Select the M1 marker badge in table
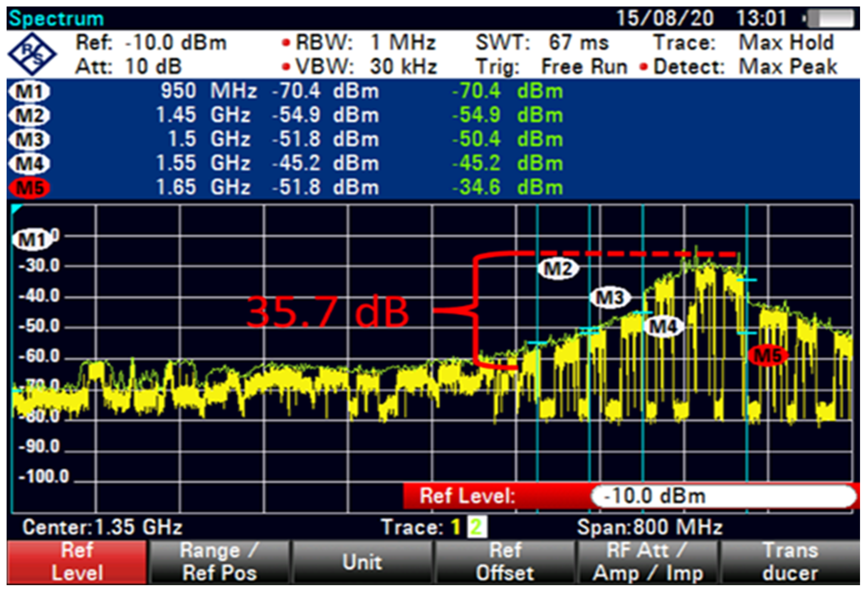The width and height of the screenshot is (868, 591). 29,91
